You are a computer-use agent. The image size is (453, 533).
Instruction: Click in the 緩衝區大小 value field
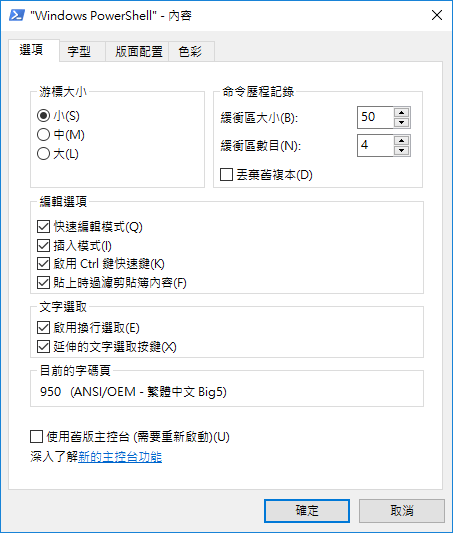tap(376, 117)
